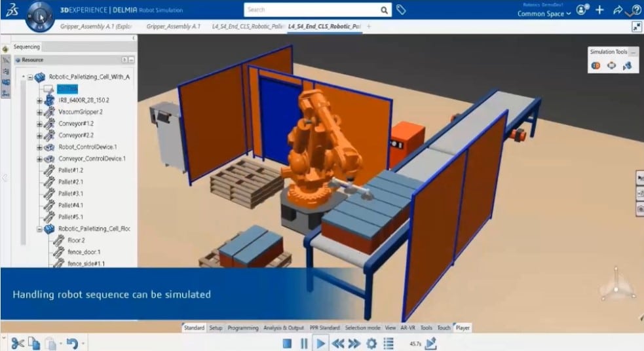Add a new tab with plus button
644x351 pixels.
[369, 26]
